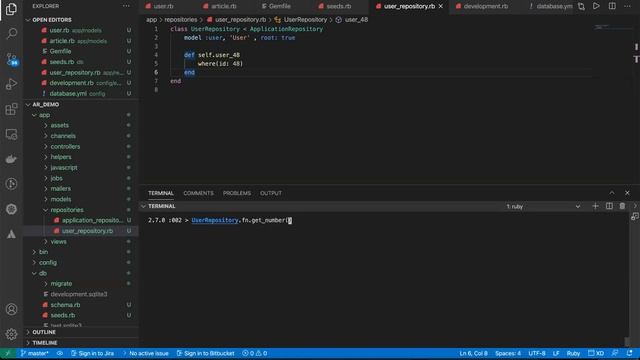Collapse the app folder
The width and height of the screenshot is (640, 360).
click(44, 115)
